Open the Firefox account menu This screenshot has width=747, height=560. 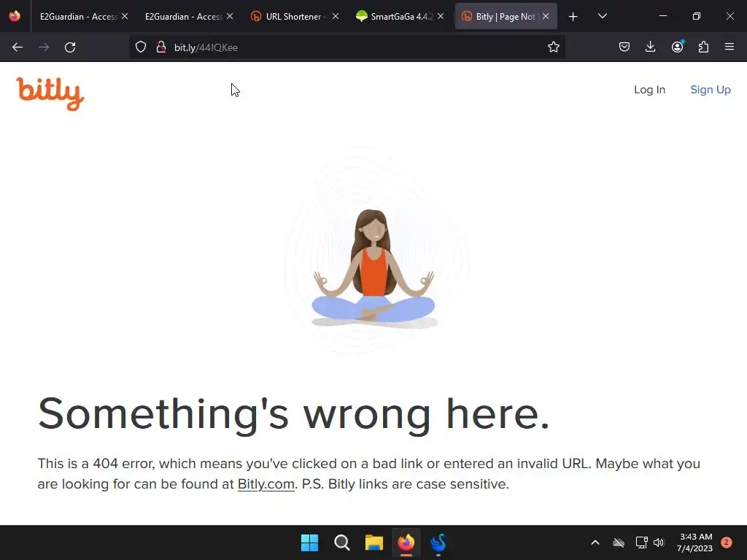(677, 47)
